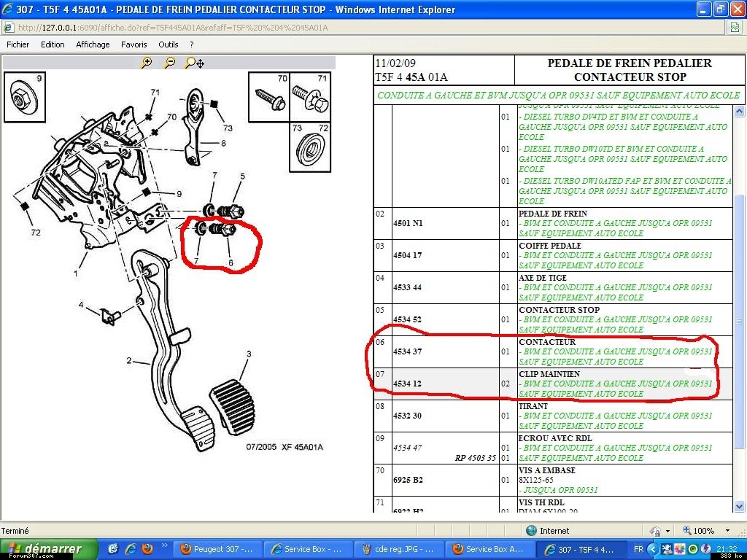Click the zoom-and-pan magnifier icon
747x560 pixels.
[x=194, y=63]
